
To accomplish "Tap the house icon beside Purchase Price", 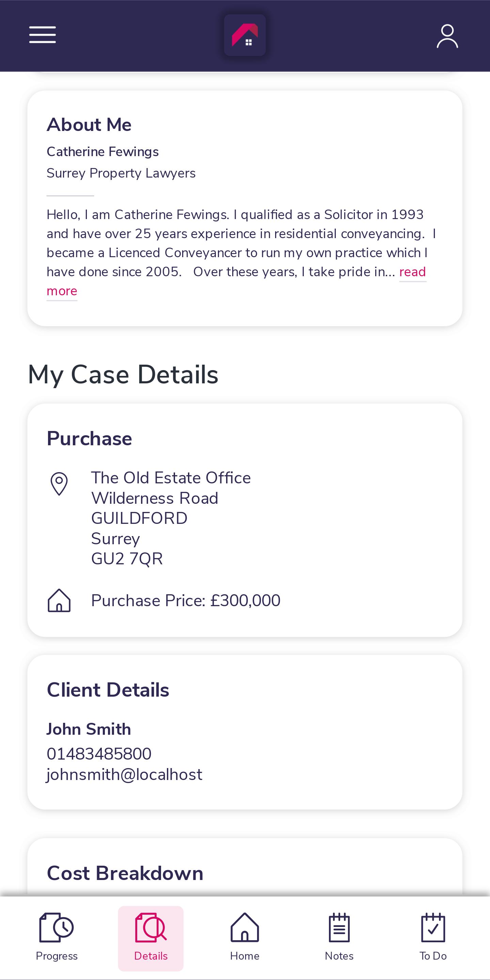I will [x=59, y=600].
